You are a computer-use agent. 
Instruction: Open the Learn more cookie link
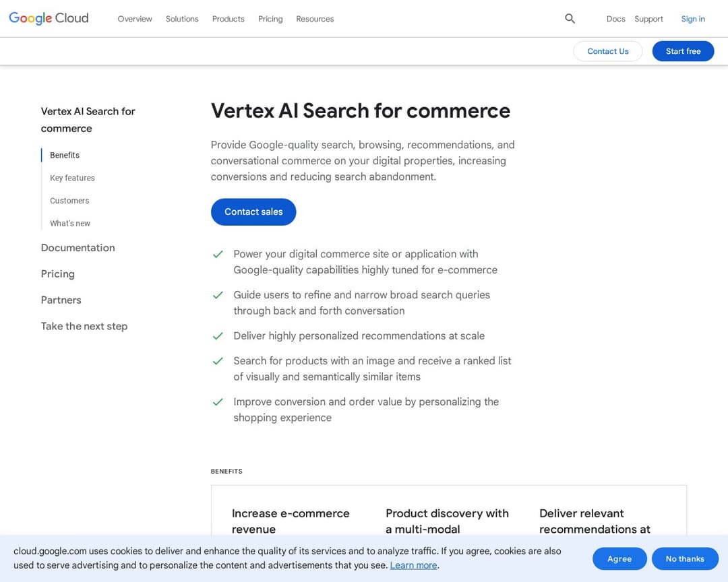[x=413, y=565]
